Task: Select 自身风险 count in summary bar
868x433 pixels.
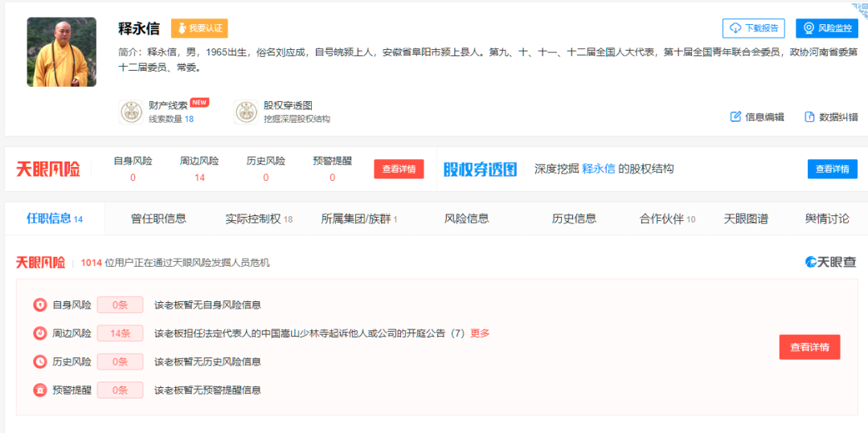Action: click(x=133, y=178)
